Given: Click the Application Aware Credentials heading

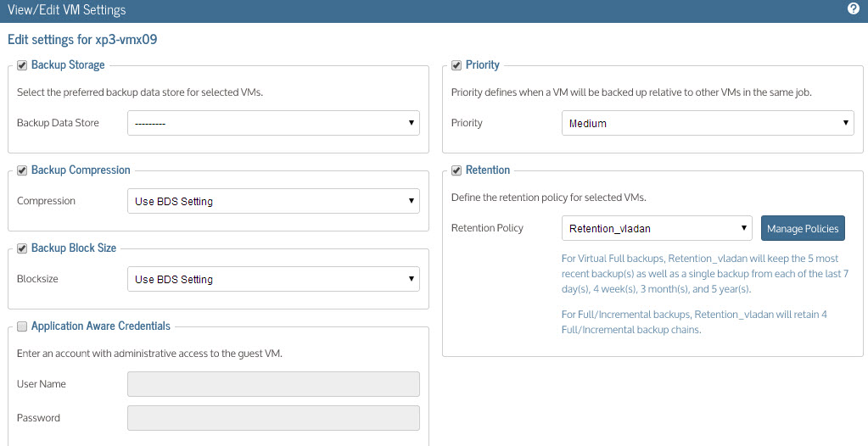Looking at the screenshot, I should coord(101,326).
